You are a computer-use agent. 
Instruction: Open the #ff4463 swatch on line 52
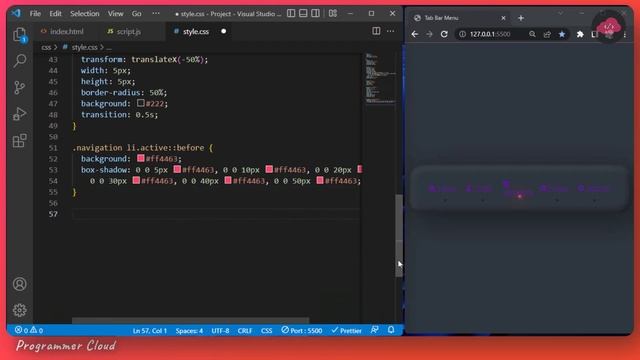[141, 158]
